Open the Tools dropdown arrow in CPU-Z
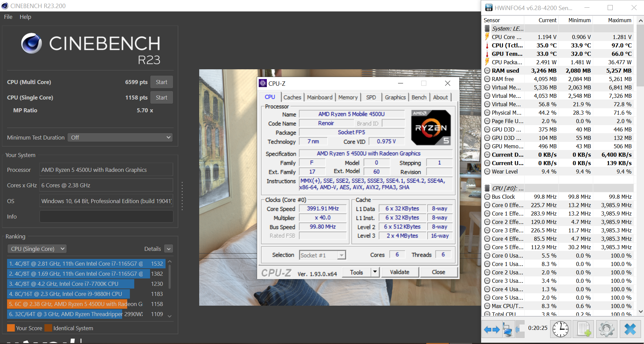644x344 pixels. click(x=375, y=272)
